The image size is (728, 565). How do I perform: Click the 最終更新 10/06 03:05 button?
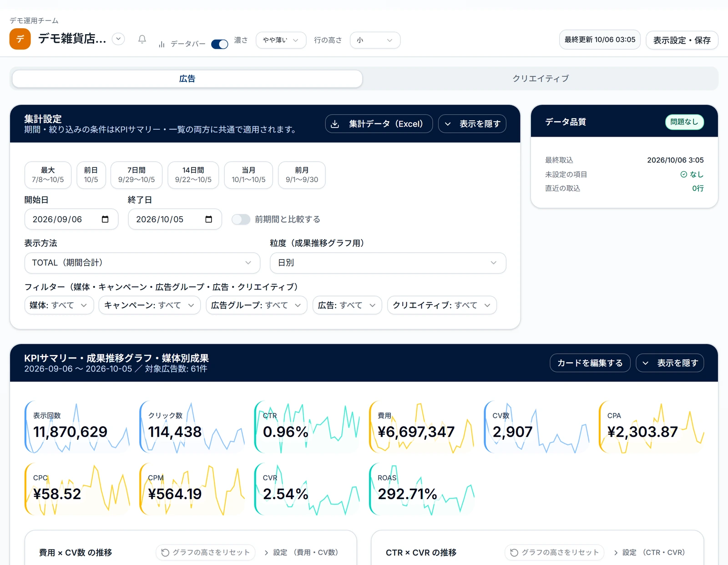tap(600, 40)
